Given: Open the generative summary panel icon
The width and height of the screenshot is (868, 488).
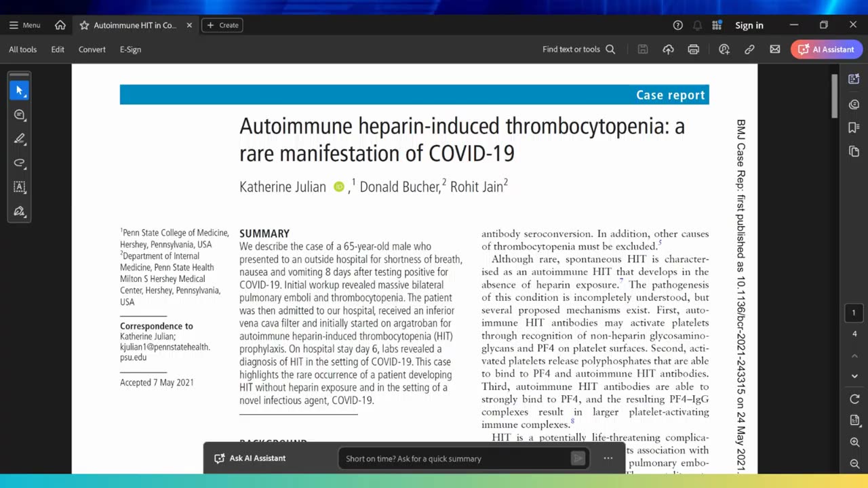Looking at the screenshot, I should (854, 79).
